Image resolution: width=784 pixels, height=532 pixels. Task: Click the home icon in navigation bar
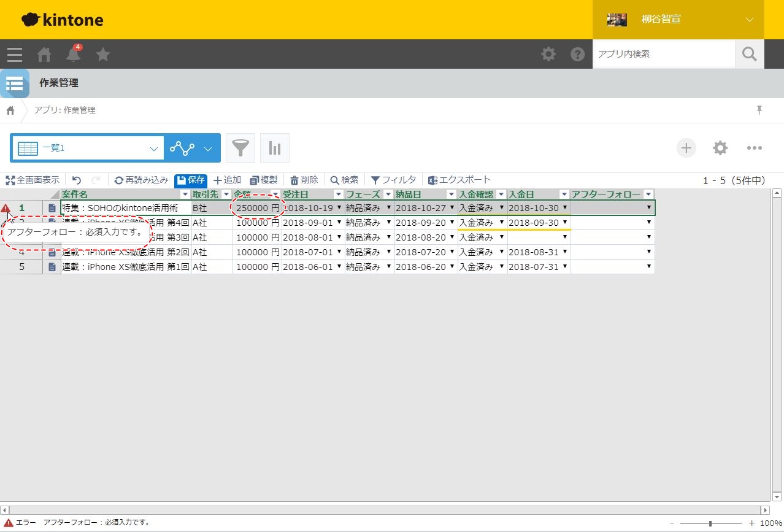tap(44, 55)
